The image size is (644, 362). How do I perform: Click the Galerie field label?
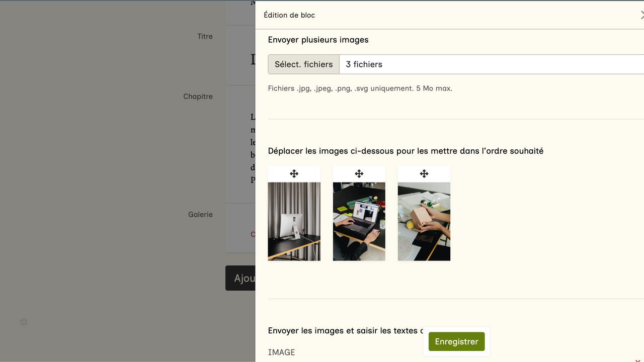coord(200,214)
